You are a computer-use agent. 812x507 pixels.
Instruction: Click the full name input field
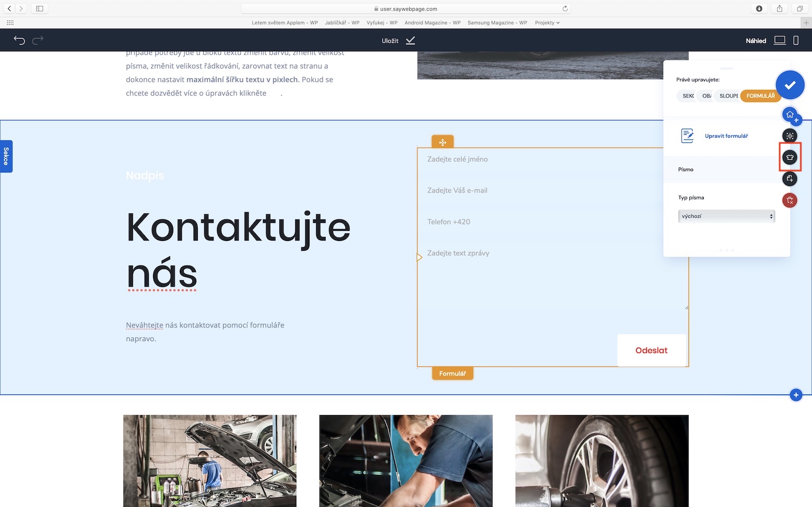[553, 159]
